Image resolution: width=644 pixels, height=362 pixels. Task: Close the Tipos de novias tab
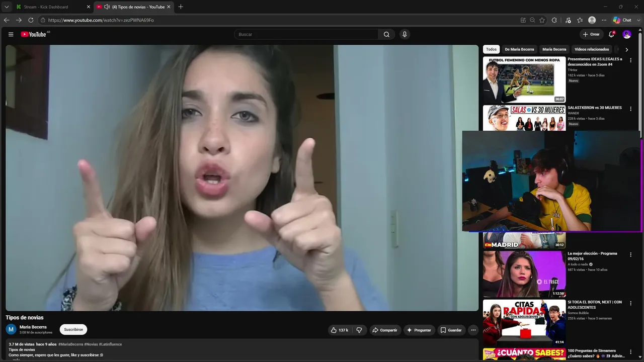point(169,7)
